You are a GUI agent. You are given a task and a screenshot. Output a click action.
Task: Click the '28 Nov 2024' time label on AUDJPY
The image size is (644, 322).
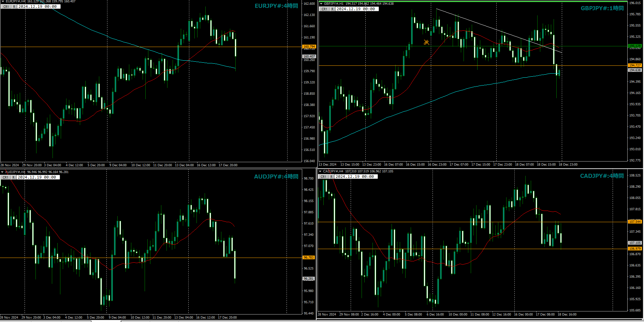tap(9, 318)
